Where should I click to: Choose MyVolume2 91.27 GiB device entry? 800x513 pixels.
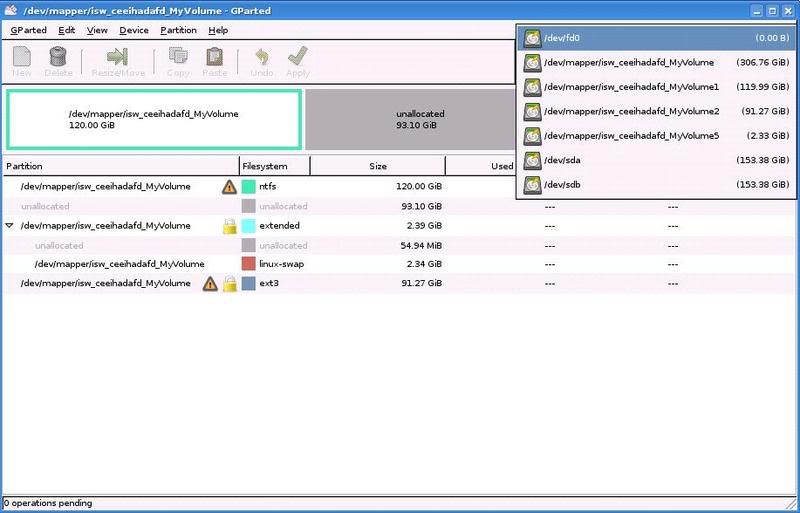click(656, 111)
